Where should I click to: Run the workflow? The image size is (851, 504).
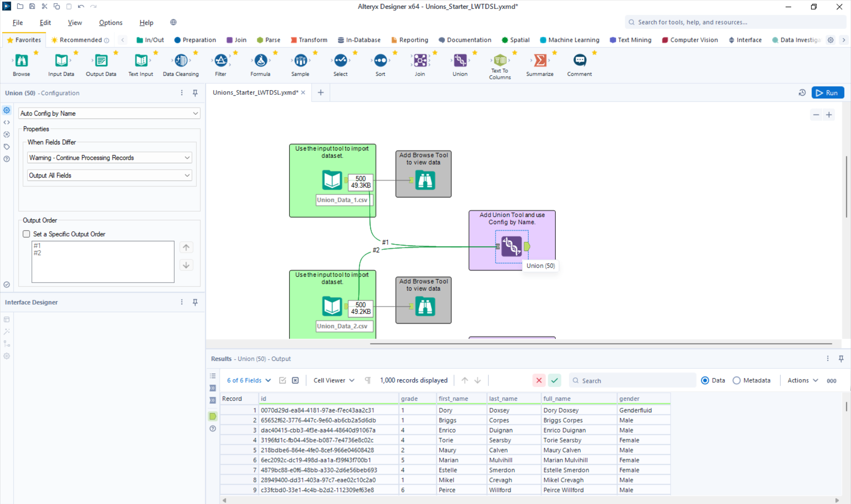click(828, 93)
